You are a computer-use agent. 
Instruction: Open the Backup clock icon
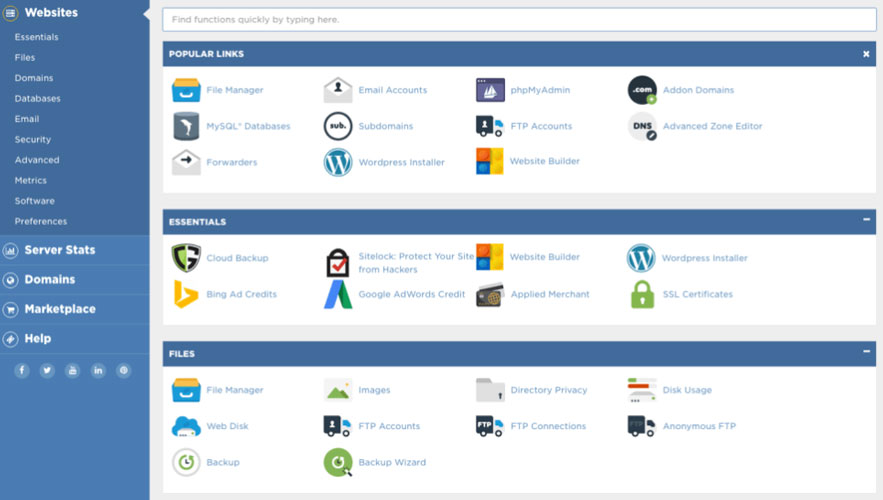[x=186, y=462]
